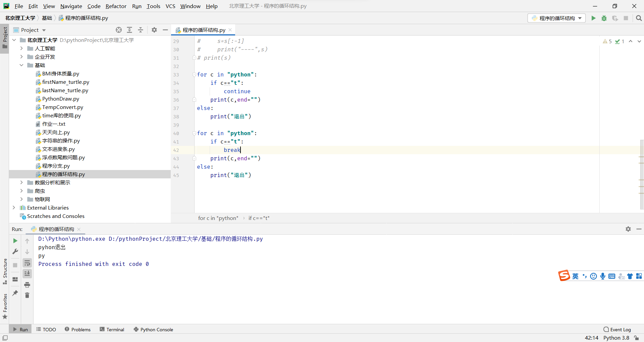Toggle tool window quick access in status bar
This screenshot has height=342, width=644.
[x=5, y=338]
